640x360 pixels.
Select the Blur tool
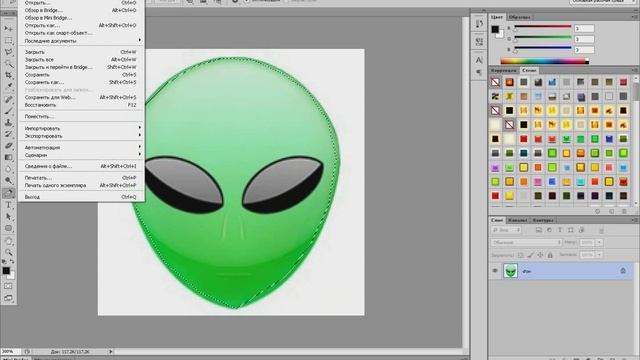click(x=8, y=169)
